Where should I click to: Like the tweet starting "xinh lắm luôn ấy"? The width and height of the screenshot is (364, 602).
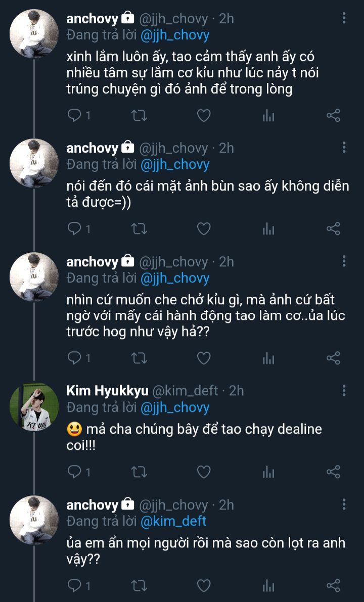pyautogui.click(x=203, y=116)
